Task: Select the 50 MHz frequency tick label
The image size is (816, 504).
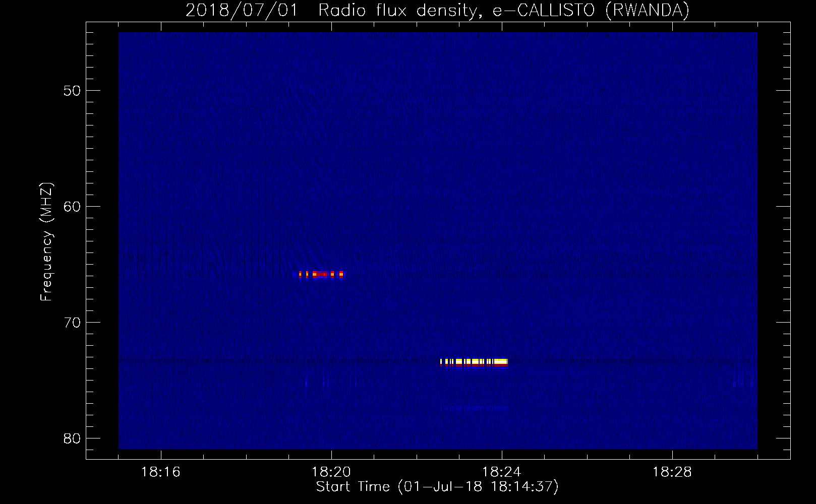Action: (x=72, y=91)
